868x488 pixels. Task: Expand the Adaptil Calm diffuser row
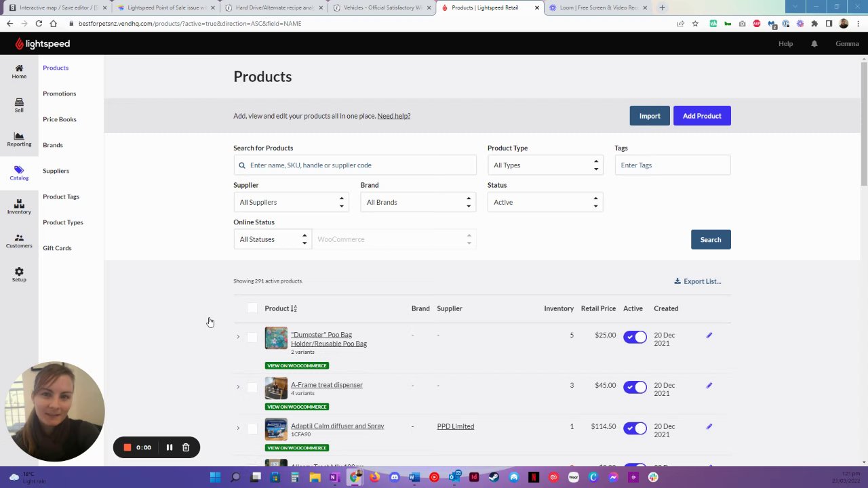(238, 428)
